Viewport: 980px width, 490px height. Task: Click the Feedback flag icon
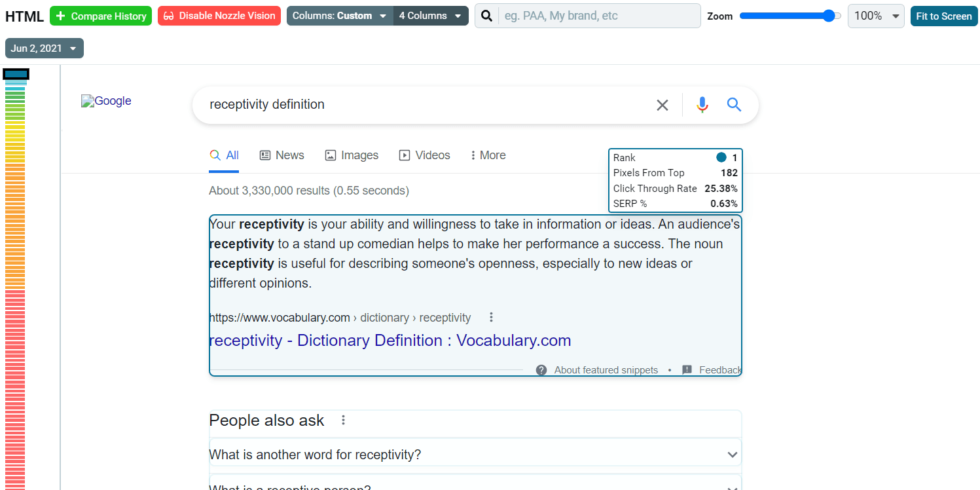click(687, 370)
